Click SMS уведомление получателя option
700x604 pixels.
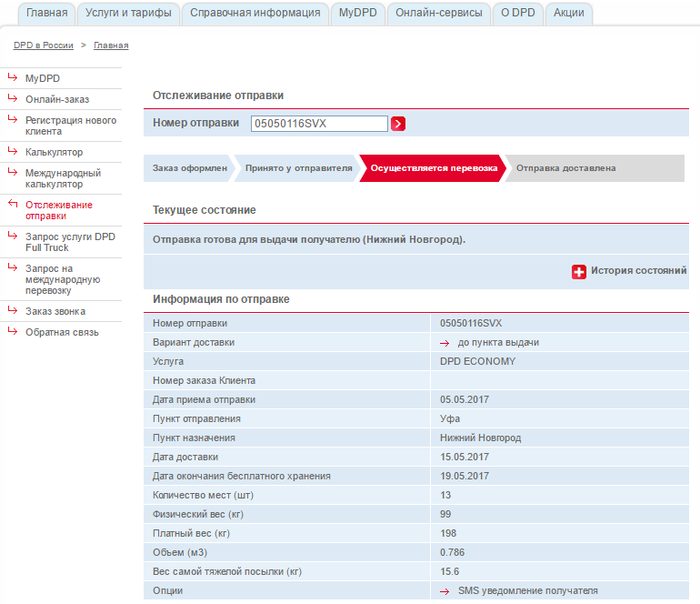pos(527,591)
